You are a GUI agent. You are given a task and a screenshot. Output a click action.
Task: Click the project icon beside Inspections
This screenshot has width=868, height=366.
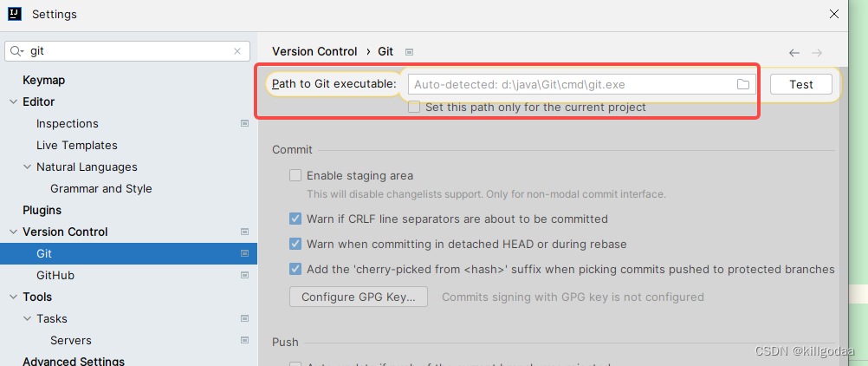244,124
